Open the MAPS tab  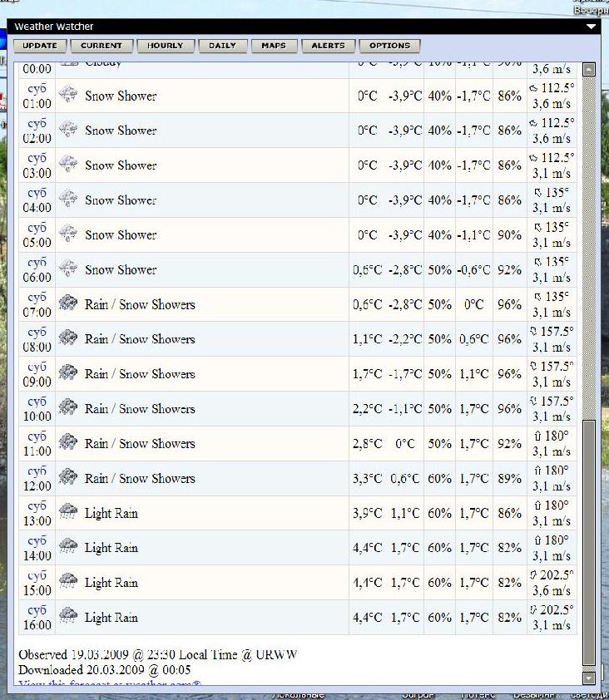click(274, 46)
